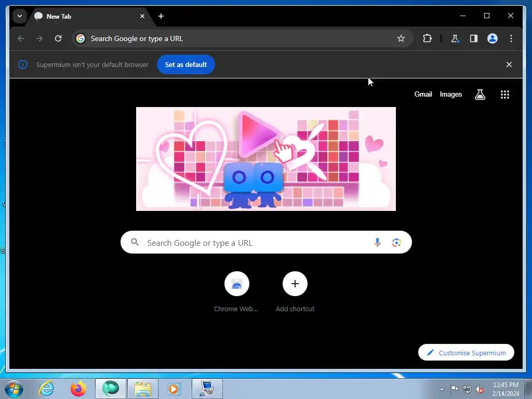Click Set as default button
The height and width of the screenshot is (399, 532).
point(186,64)
